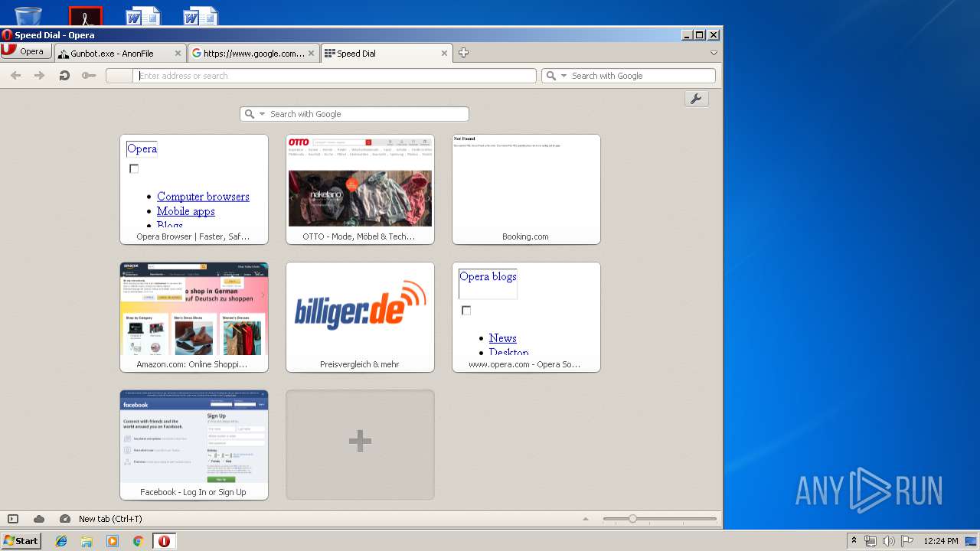Open the Action Center flag icon

point(907,541)
